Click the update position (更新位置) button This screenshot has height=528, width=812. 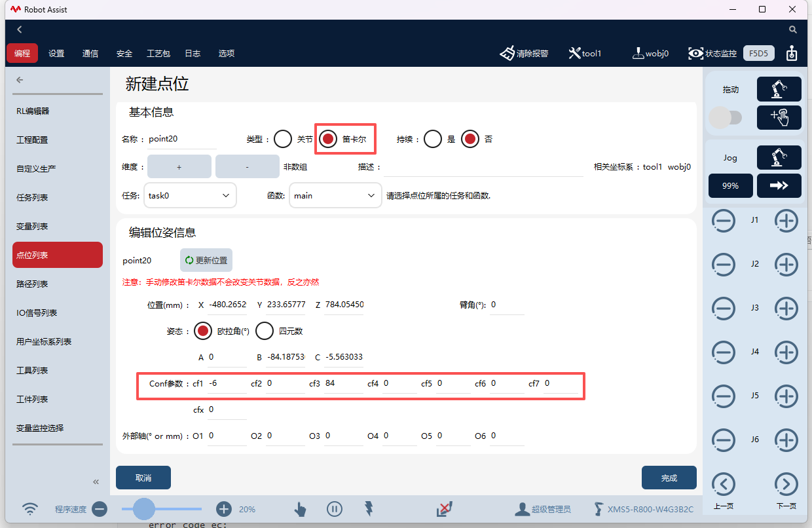click(206, 260)
